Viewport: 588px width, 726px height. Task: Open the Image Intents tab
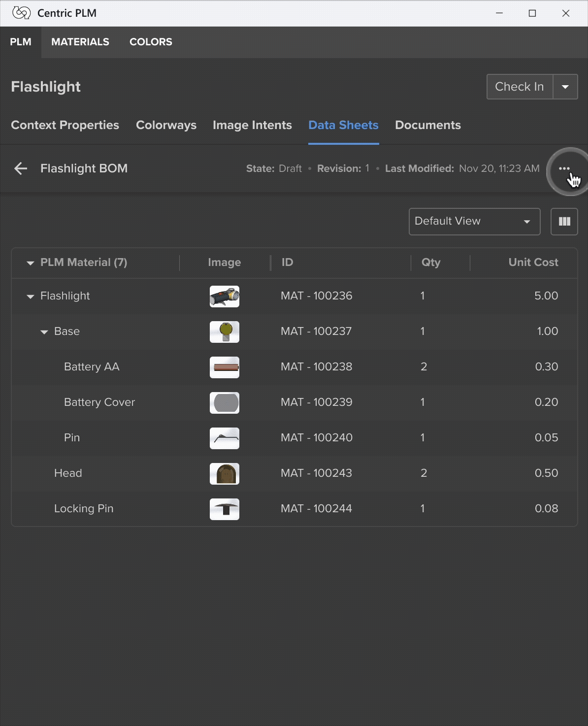pos(252,125)
